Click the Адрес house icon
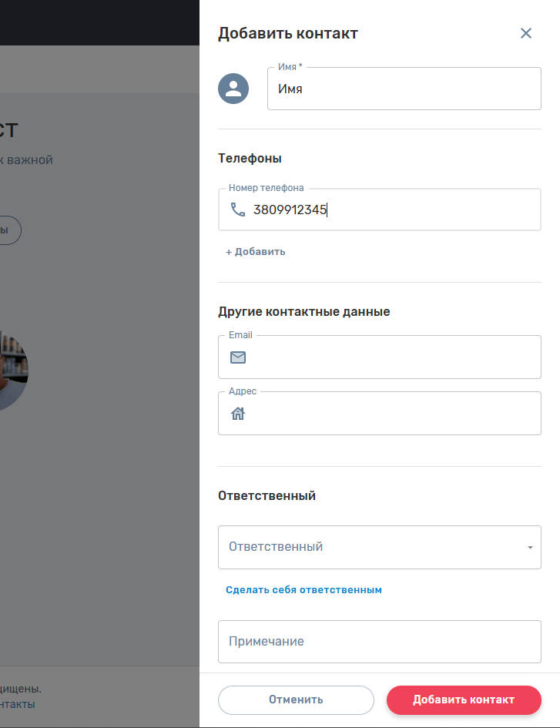 [238, 414]
